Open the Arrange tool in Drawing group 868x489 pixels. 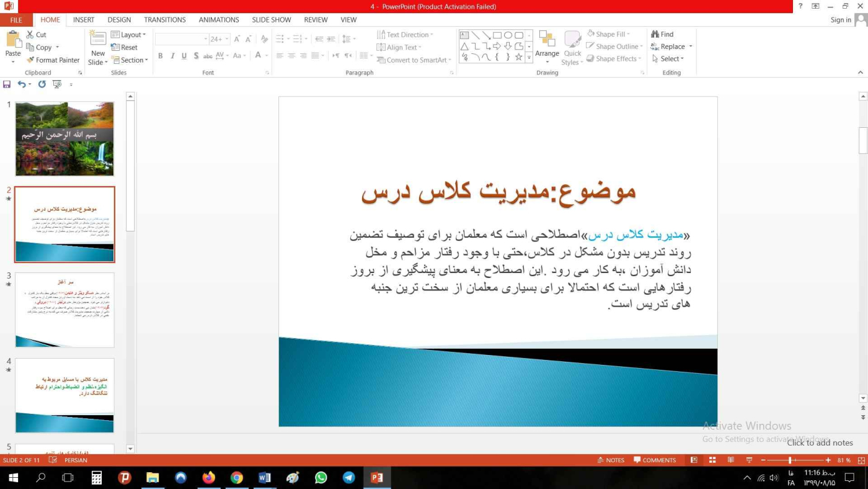(547, 45)
